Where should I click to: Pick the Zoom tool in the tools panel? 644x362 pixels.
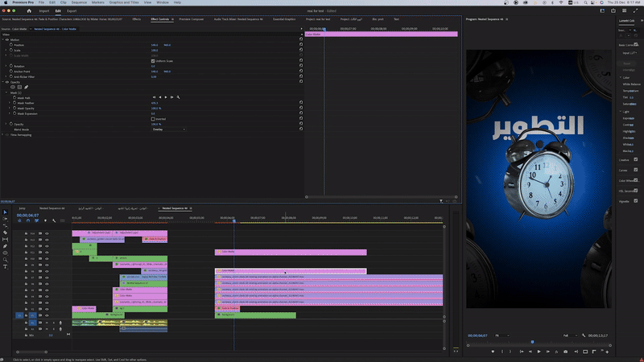pyautogui.click(x=5, y=260)
